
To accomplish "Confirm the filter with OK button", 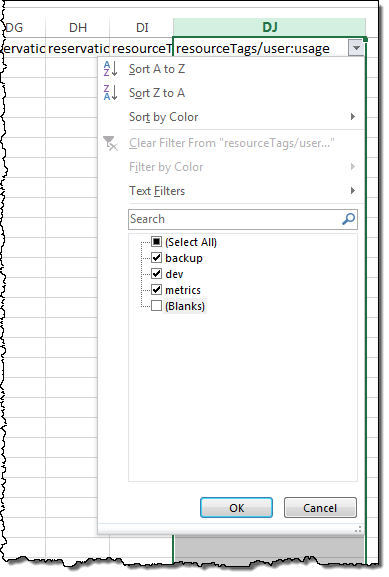I will [236, 508].
